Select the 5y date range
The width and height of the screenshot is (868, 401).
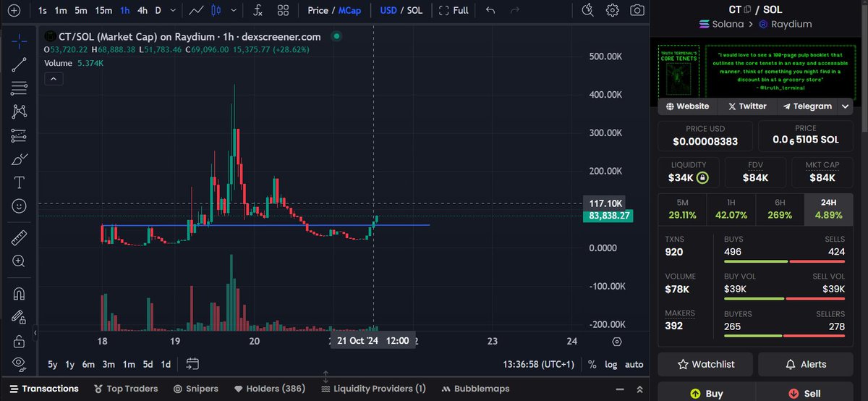coord(53,364)
